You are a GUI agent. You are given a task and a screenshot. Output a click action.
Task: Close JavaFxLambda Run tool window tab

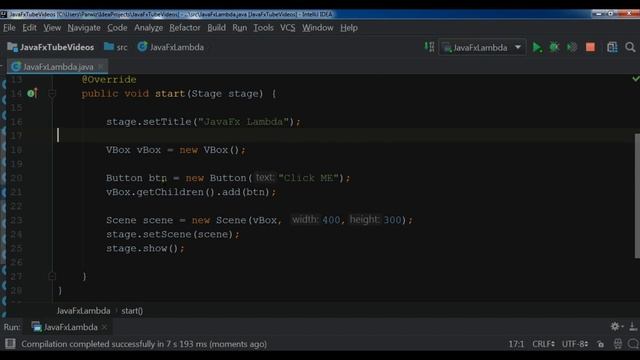click(x=104, y=327)
